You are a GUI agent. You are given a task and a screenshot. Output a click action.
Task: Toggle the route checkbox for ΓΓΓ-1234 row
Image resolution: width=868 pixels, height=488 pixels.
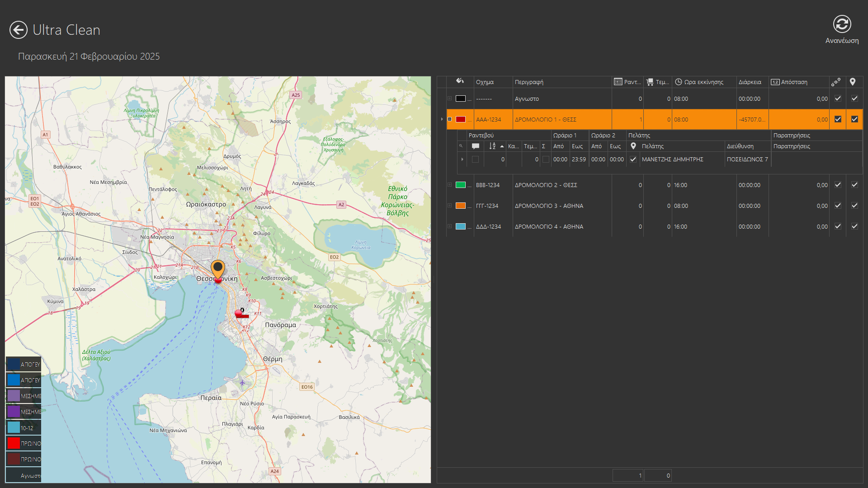[838, 206]
